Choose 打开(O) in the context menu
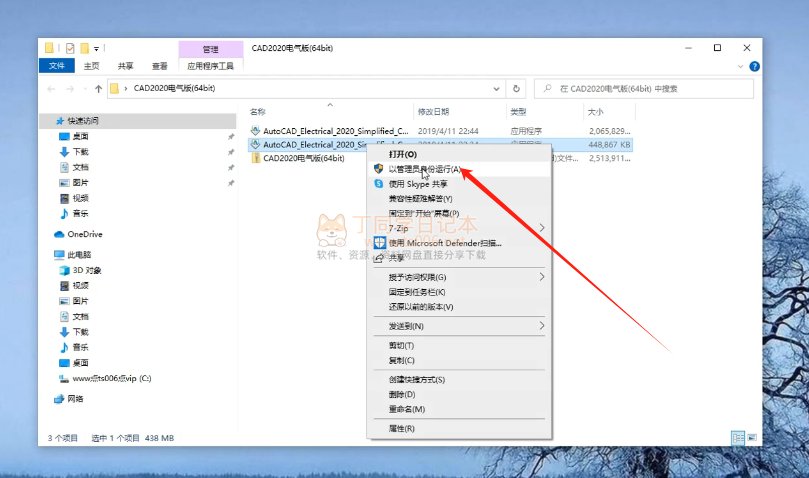 pyautogui.click(x=459, y=154)
